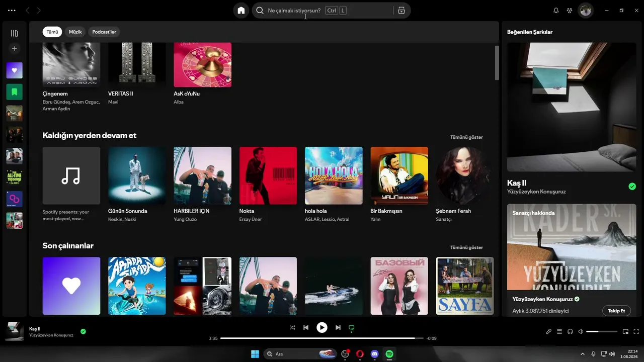Switch to the Müzik filter
Screen dimensions: 644x362
(75, 32)
